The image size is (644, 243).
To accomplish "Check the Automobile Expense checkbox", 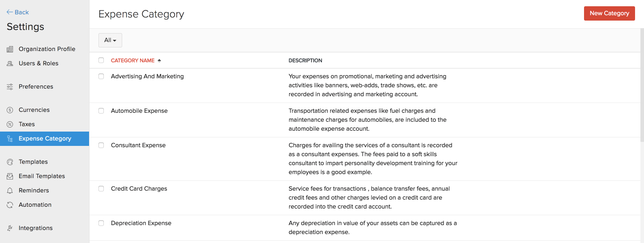I will click(x=101, y=111).
